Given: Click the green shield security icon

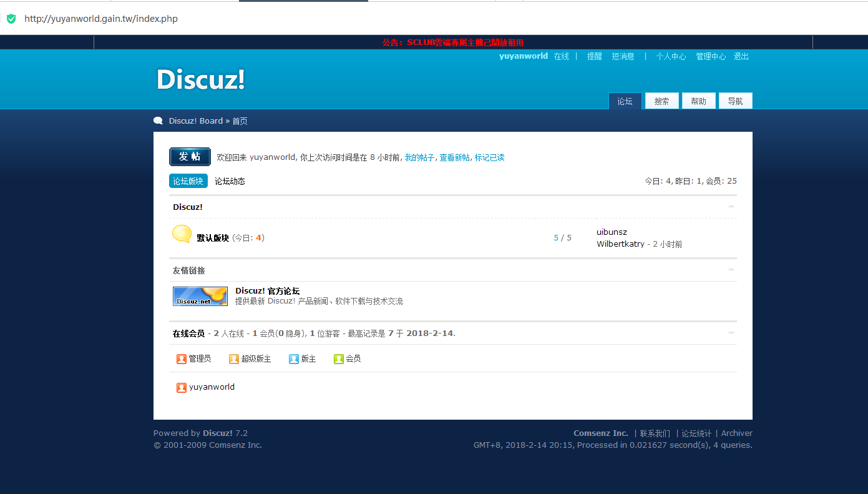Looking at the screenshot, I should click(11, 19).
